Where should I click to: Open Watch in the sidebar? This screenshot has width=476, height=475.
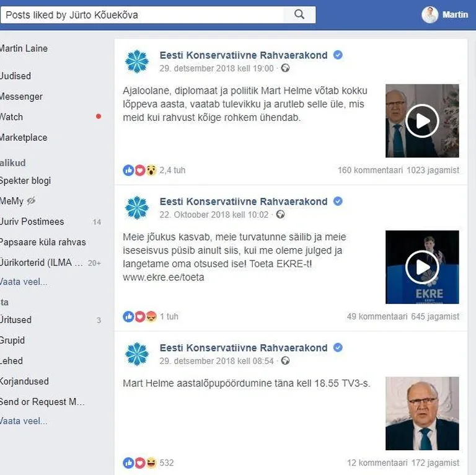point(11,117)
